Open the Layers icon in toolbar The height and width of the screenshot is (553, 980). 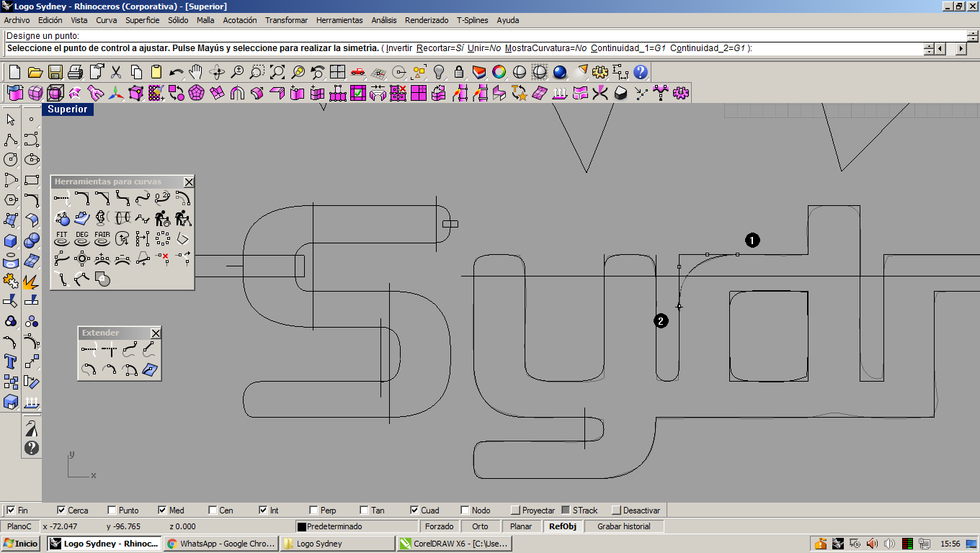point(478,72)
